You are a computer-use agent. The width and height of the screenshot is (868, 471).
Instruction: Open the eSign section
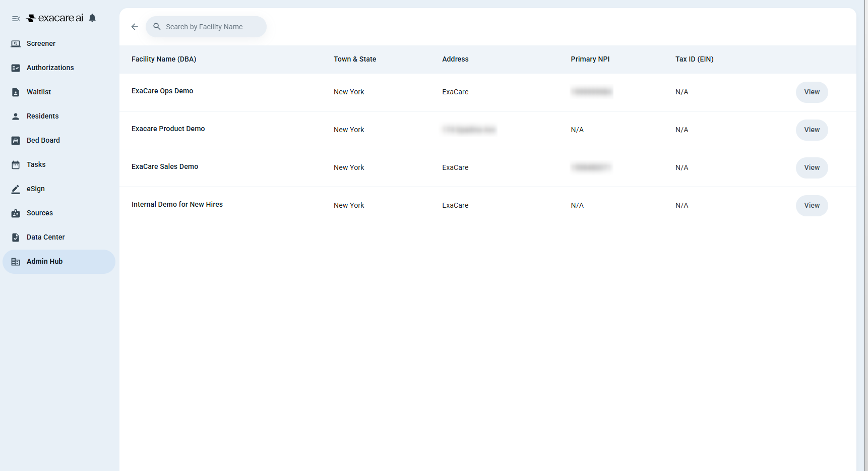tap(59, 189)
